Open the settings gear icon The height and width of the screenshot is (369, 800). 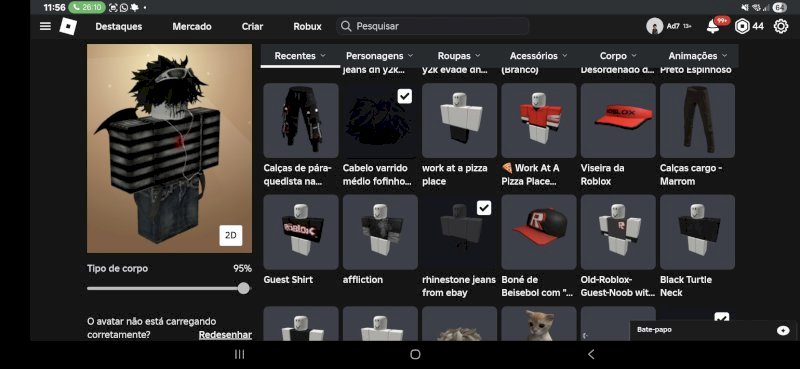point(781,27)
